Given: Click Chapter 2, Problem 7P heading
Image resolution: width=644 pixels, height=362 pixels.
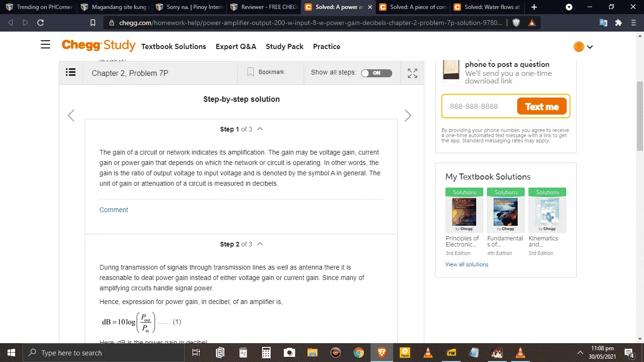Looking at the screenshot, I should pyautogui.click(x=130, y=73).
